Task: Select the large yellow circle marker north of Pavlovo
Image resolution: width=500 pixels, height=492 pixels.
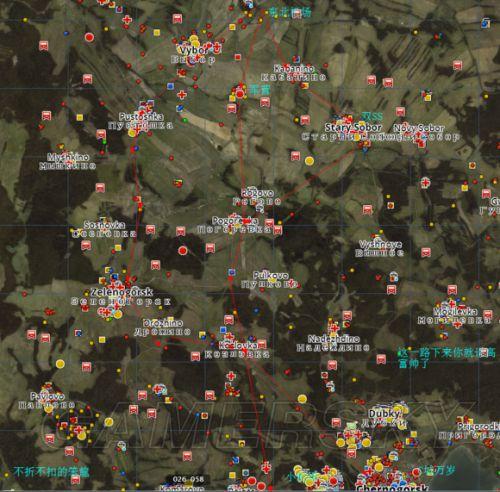Action: (x=60, y=364)
